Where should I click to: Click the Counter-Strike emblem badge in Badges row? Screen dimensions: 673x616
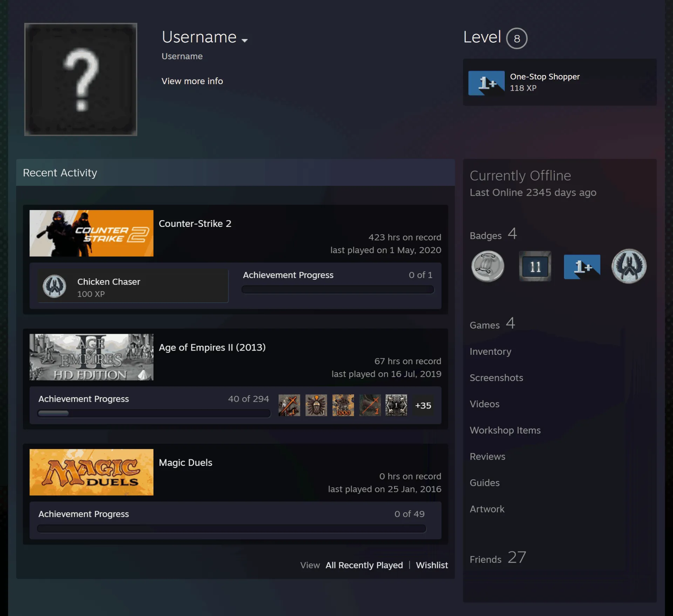629,266
